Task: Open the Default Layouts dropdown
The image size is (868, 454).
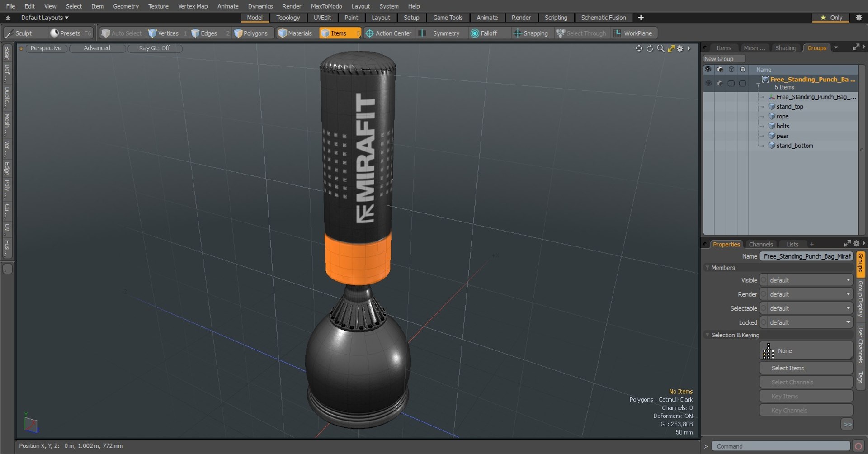Action: [x=45, y=18]
